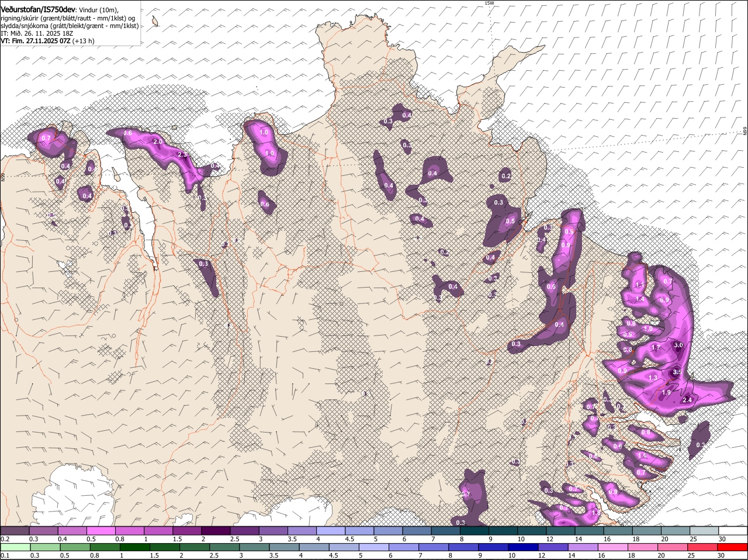Click the 2.3 precipitation value on the map
Image resolution: width=748 pixels, height=560 pixels.
click(x=182, y=154)
